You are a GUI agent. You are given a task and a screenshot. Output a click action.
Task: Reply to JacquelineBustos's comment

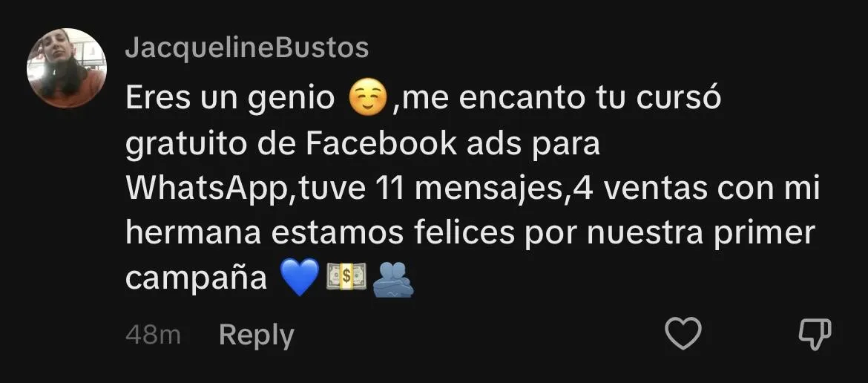click(256, 335)
